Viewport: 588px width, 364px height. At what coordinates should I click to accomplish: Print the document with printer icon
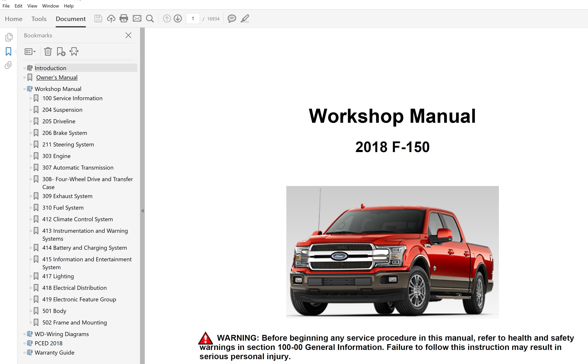pyautogui.click(x=124, y=18)
